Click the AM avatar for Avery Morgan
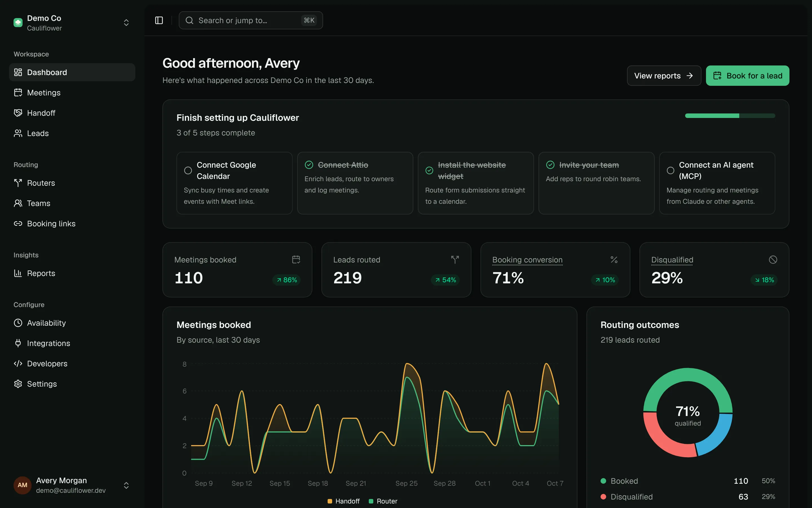This screenshot has width=812, height=508. 23,485
